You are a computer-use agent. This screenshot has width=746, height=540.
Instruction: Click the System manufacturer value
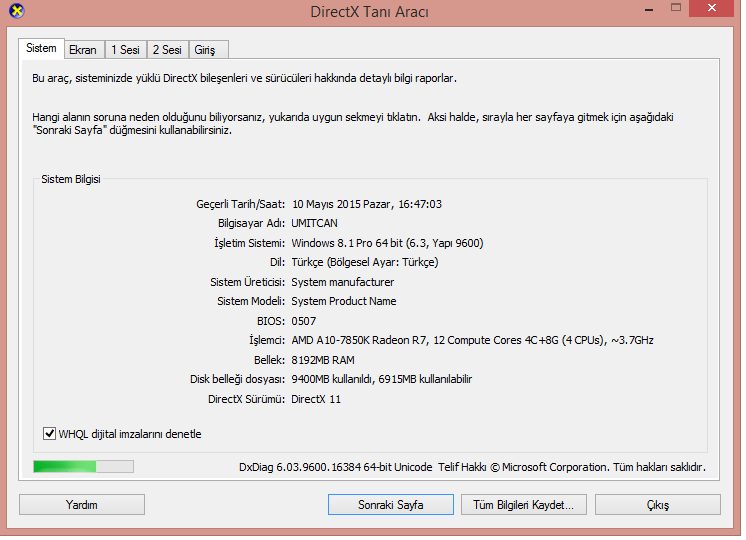pyautogui.click(x=345, y=284)
